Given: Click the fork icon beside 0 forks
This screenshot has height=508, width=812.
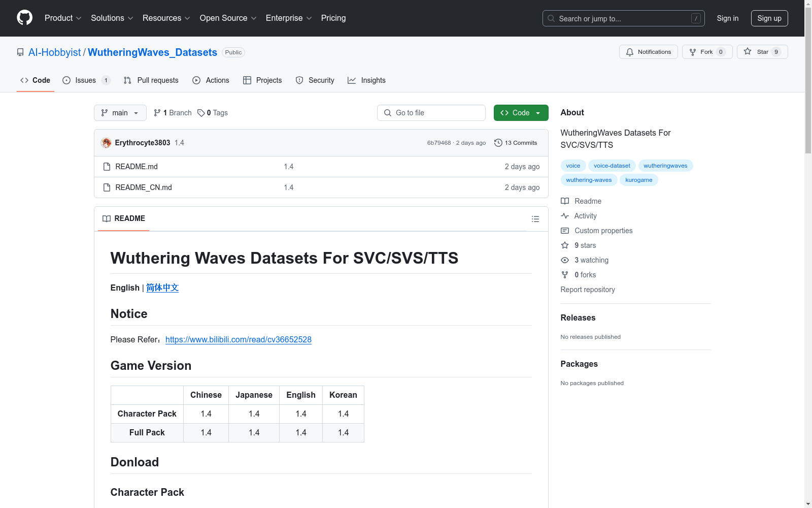Looking at the screenshot, I should [x=565, y=275].
